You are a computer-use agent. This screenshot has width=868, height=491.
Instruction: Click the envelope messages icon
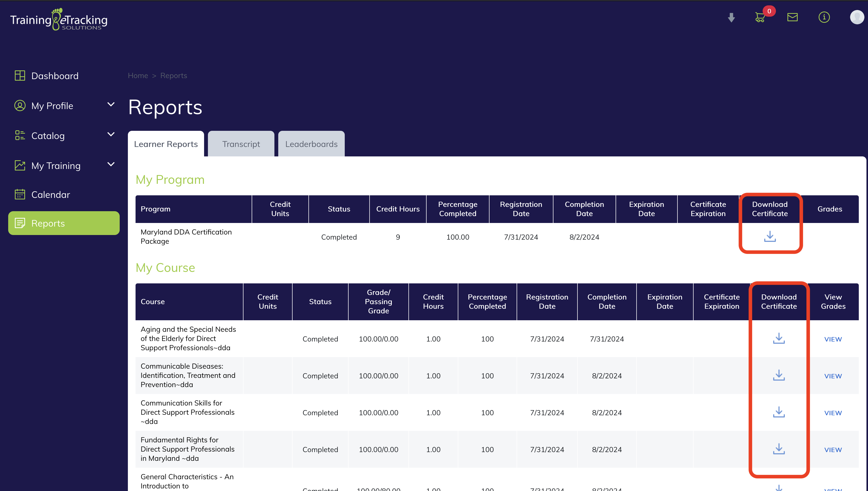click(x=792, y=17)
